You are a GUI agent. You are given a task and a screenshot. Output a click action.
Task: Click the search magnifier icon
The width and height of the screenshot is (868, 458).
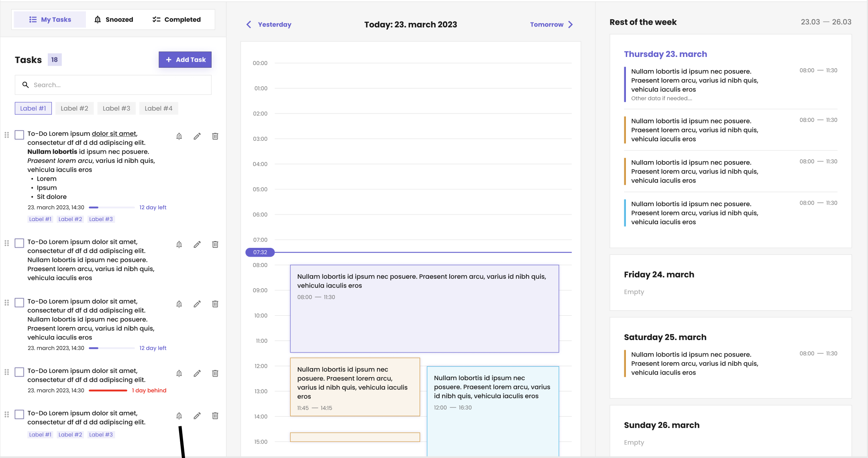(26, 85)
